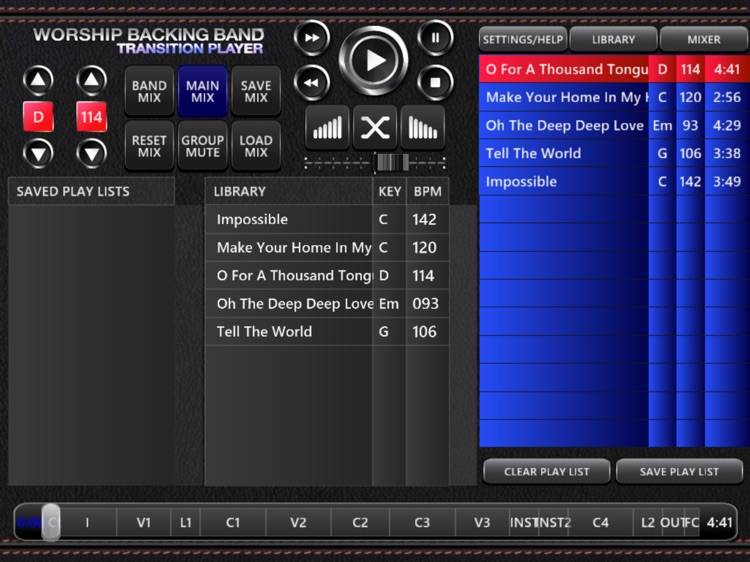Viewport: 750px width, 562px height.
Task: Jump to INST section on timeline
Action: [x=524, y=522]
